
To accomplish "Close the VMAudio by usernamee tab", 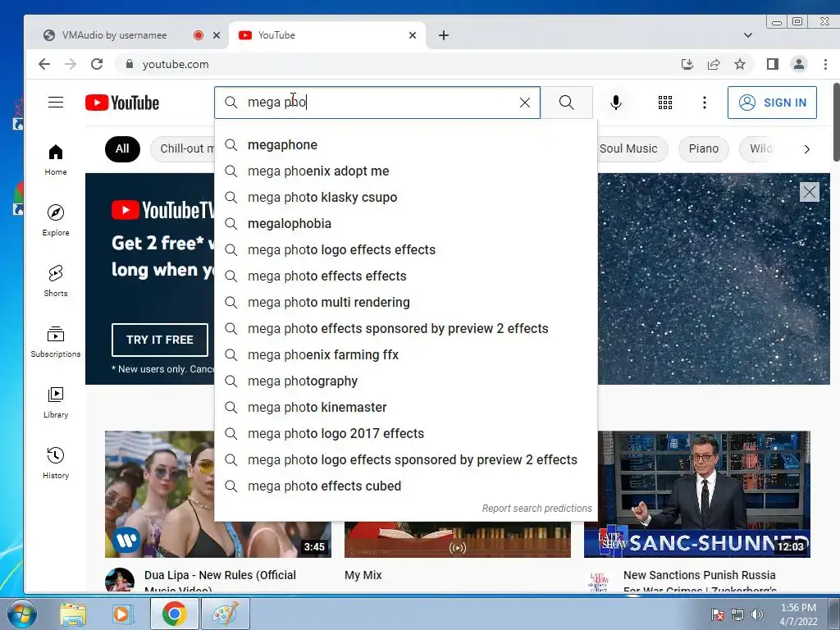I will (x=217, y=35).
